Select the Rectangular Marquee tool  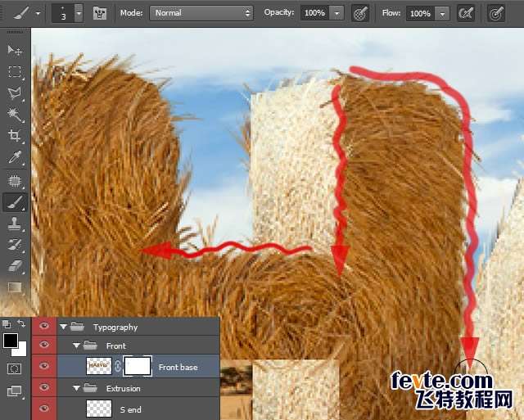point(15,71)
